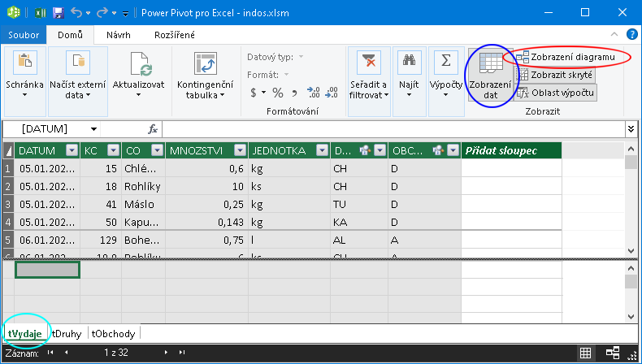Open the name box dropdown arrow
This screenshot has height=364, width=642.
[93, 129]
